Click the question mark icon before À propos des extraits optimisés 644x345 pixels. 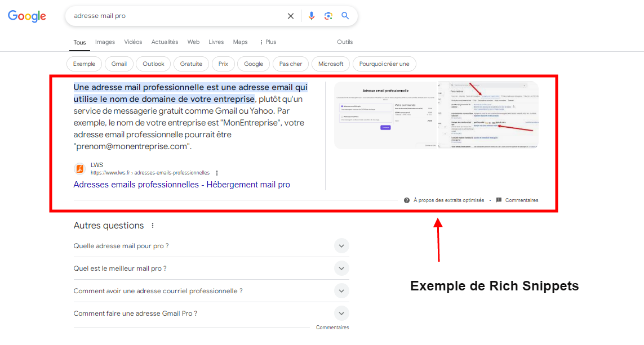pyautogui.click(x=406, y=200)
